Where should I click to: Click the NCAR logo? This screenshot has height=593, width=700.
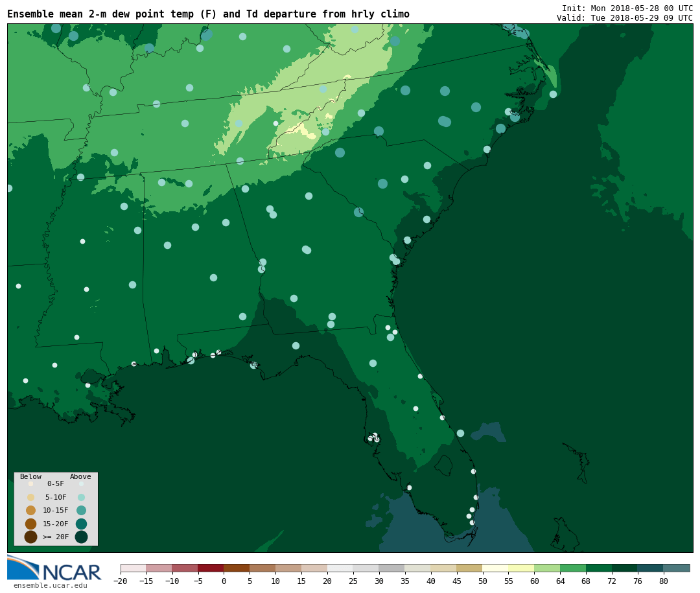pos(54,568)
